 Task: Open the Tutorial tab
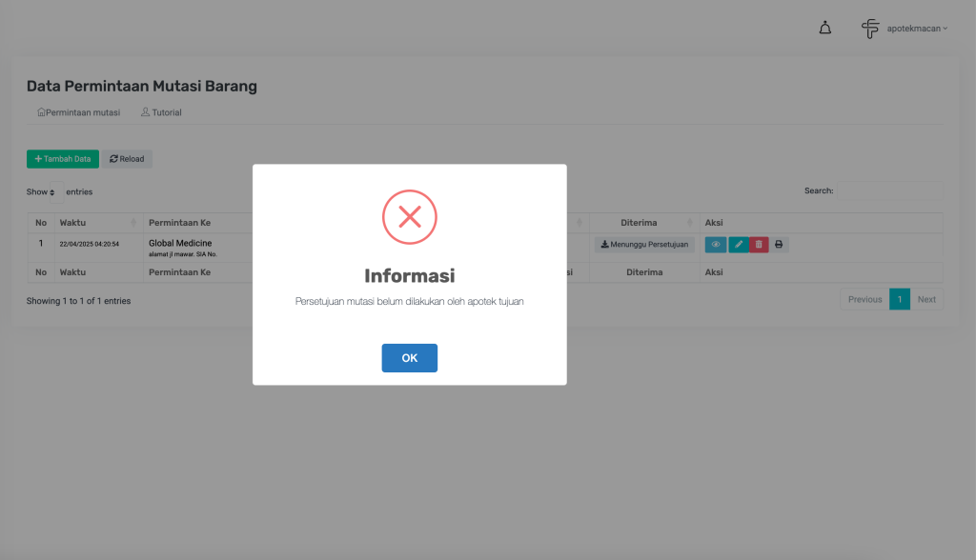pos(161,112)
